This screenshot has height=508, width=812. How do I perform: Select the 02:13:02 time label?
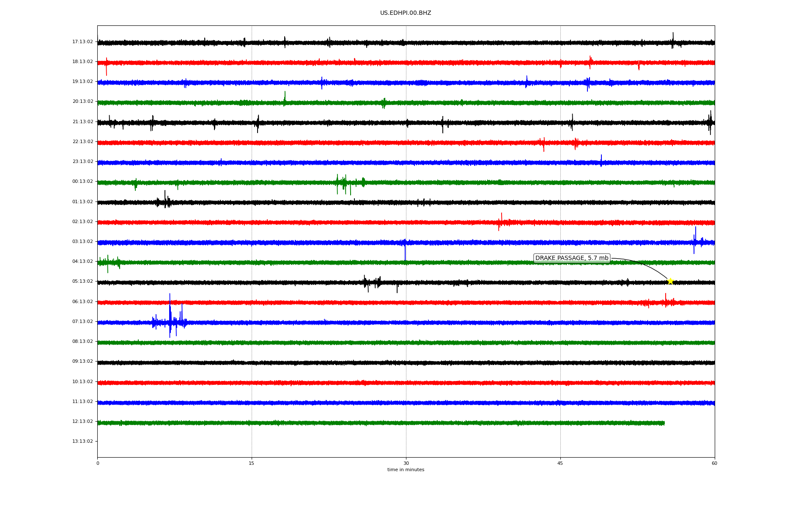(82, 222)
